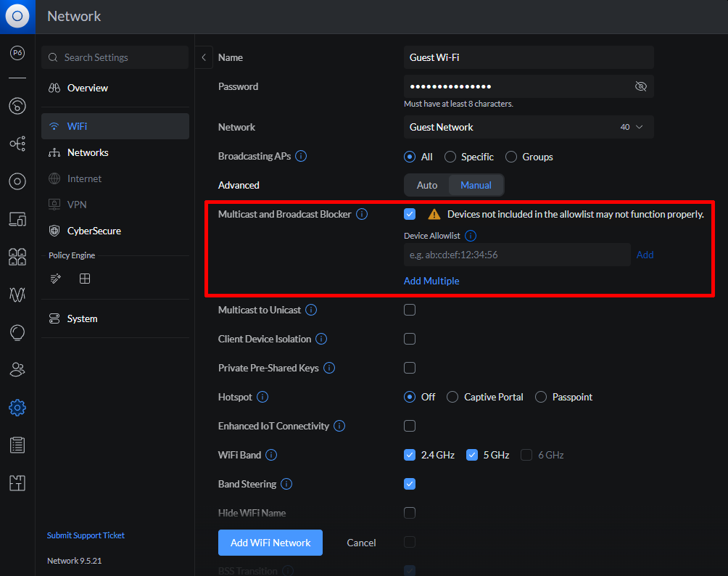The image size is (728, 576).
Task: Open the Policy Engine grid icon
Action: pyautogui.click(x=85, y=279)
